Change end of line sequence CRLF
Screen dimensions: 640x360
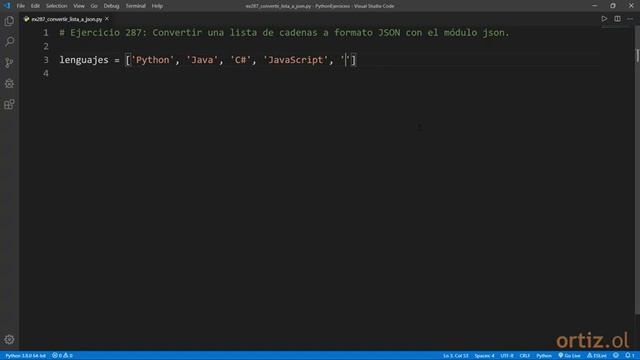524,356
